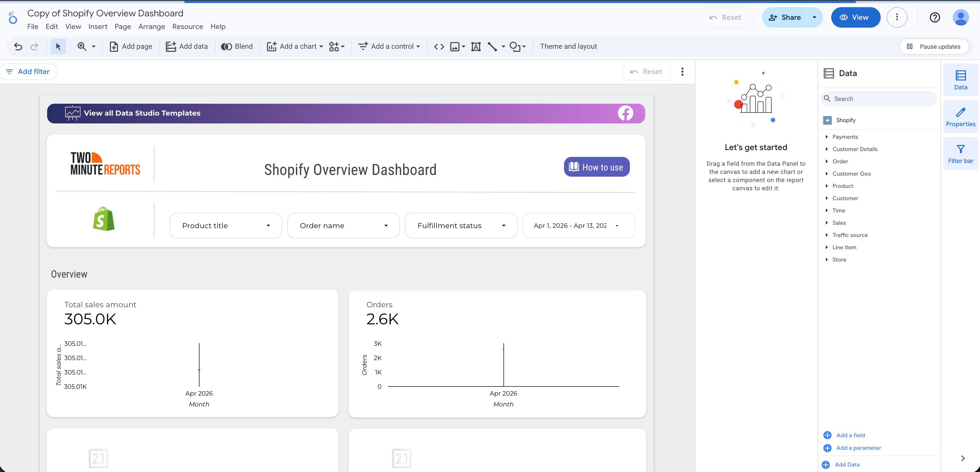The height and width of the screenshot is (472, 980).
Task: Switch to View mode
Action: (x=855, y=17)
